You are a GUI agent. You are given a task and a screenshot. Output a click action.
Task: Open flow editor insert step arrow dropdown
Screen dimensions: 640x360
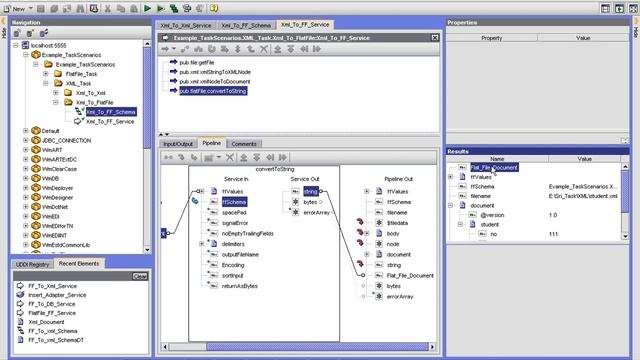(174, 49)
